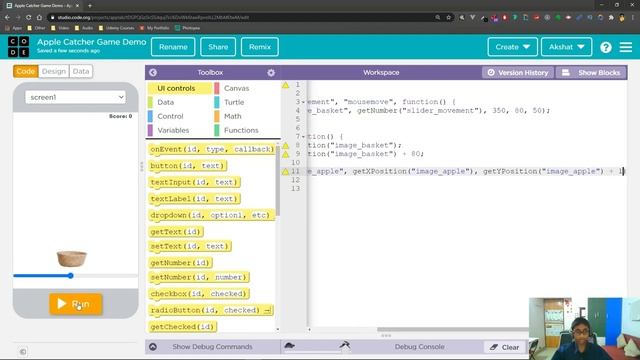Select Canvas toolbox category
This screenshot has height=360, width=640.
(x=246, y=88)
